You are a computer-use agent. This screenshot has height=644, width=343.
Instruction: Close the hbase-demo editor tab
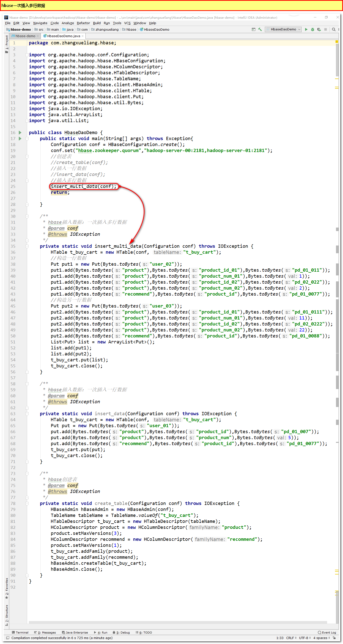click(38, 36)
